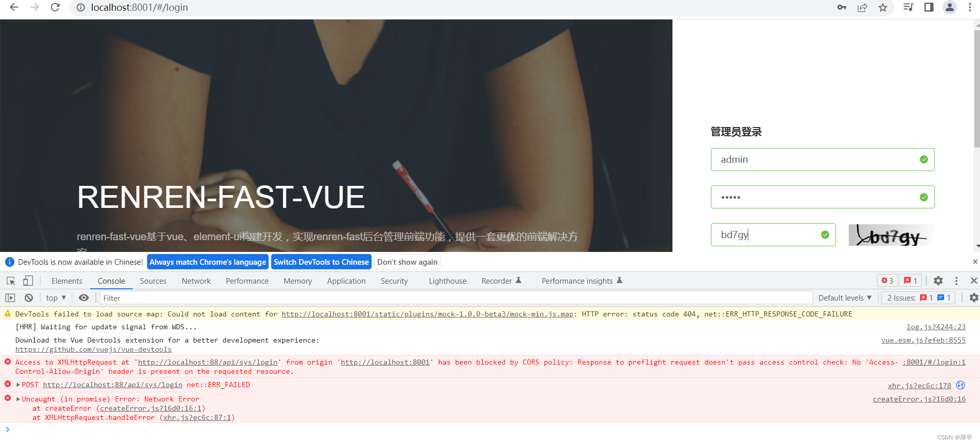Click the 1 issue counter badge in the tab bar
The width and height of the screenshot is (980, 445).
[911, 281]
